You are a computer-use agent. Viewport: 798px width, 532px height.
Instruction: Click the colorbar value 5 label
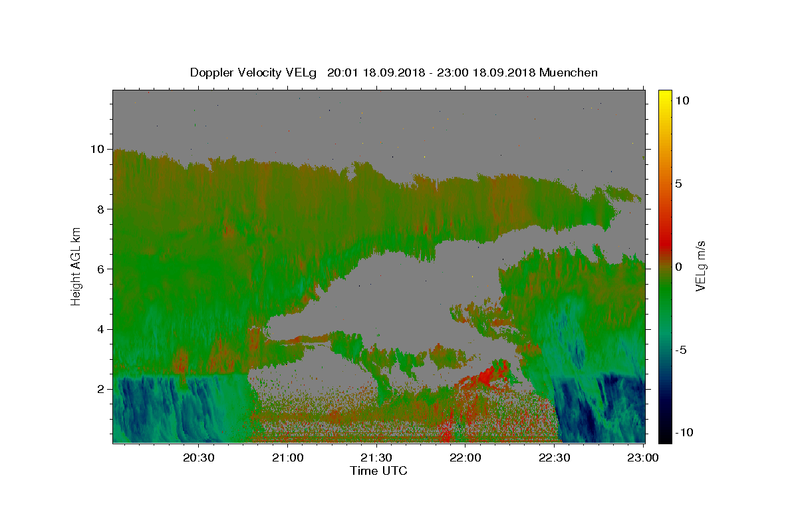678,183
